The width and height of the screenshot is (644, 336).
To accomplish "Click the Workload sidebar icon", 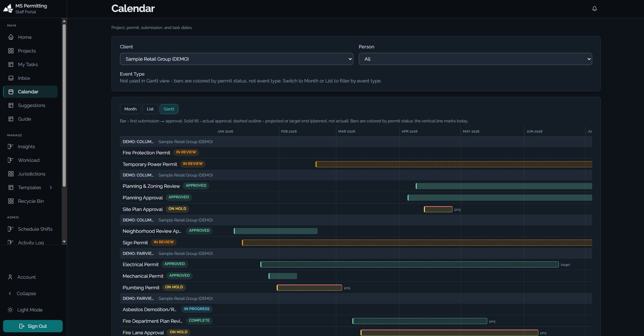I will pyautogui.click(x=11, y=160).
